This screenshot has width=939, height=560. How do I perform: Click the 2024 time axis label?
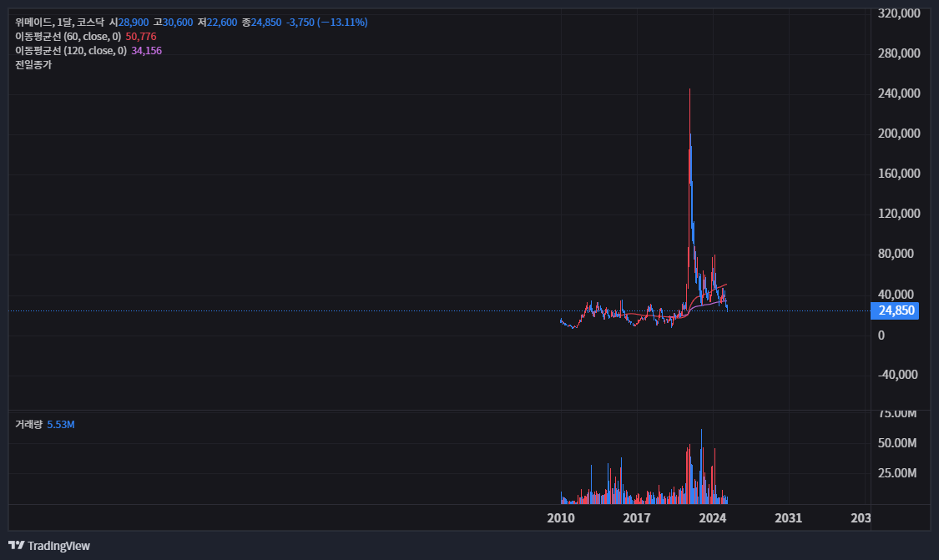click(713, 518)
